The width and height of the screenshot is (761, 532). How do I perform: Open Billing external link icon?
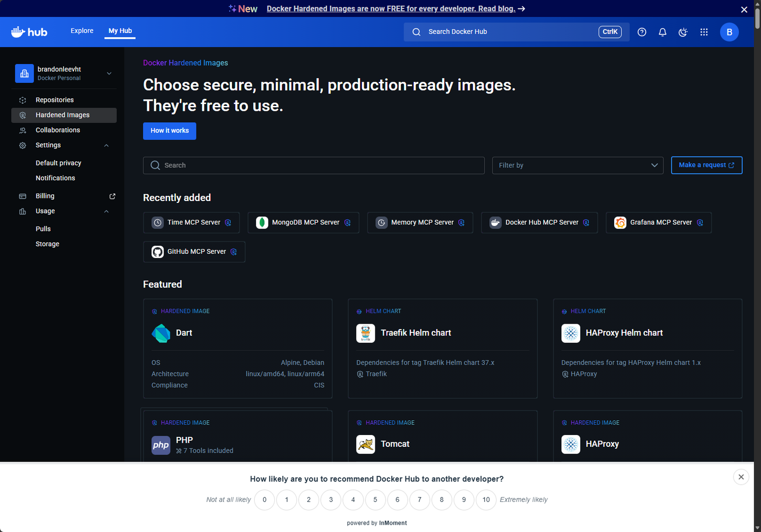pos(112,196)
